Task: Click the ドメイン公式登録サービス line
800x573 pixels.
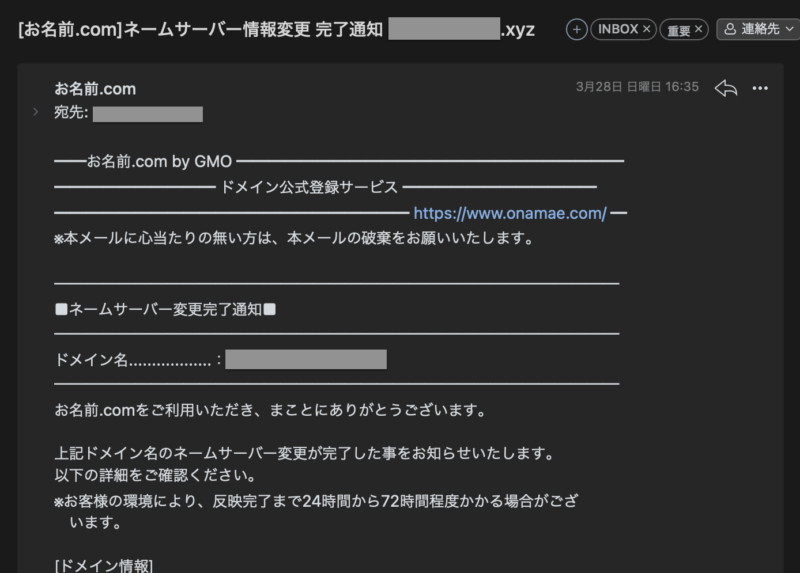Action: click(x=309, y=187)
